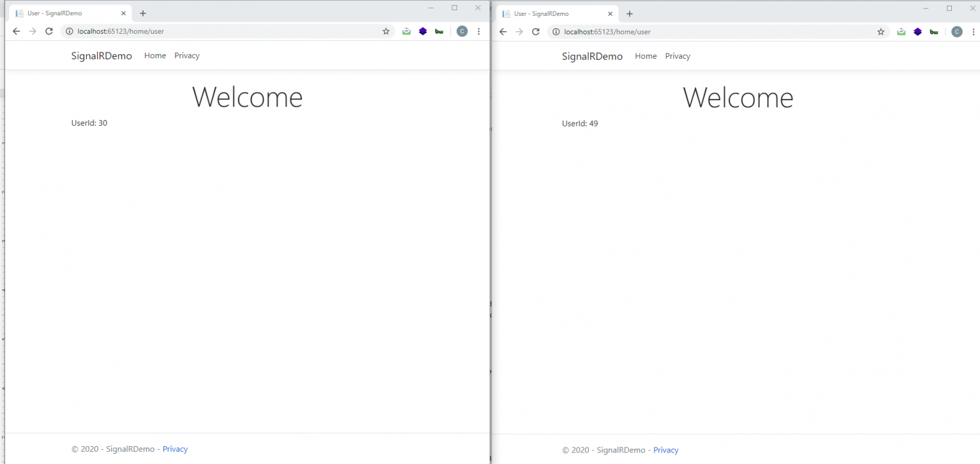Open the Privacy link in the footer
The height and width of the screenshot is (464, 980).
click(175, 449)
